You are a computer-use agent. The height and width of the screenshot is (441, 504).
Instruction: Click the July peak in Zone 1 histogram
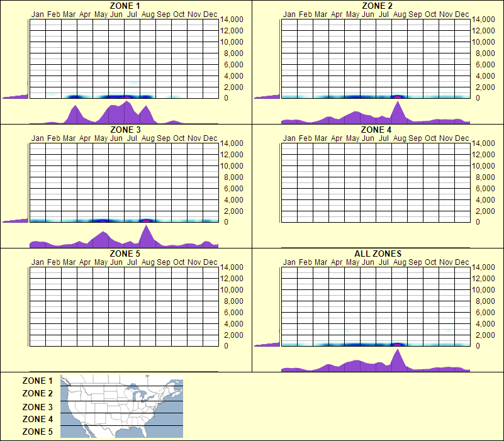(126, 112)
